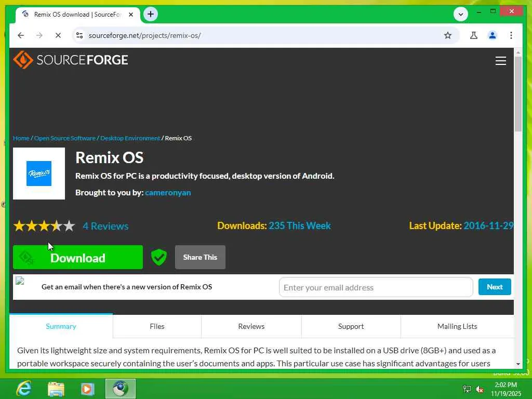532x399 pixels.
Task: Switch to the Files tab
Action: pos(157,326)
